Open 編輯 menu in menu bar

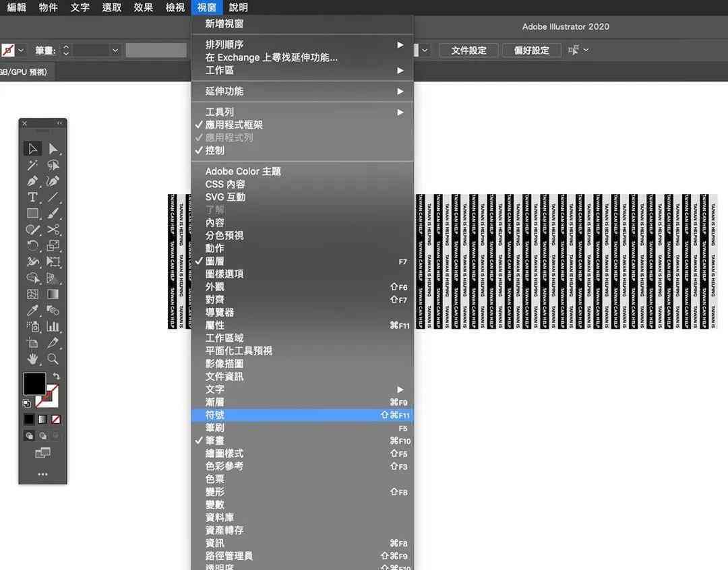(17, 7)
